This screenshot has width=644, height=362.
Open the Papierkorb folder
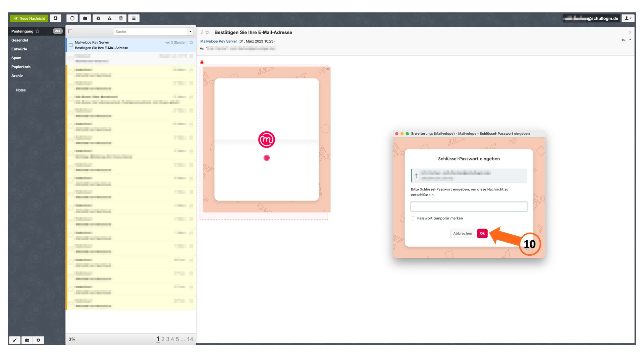point(21,67)
